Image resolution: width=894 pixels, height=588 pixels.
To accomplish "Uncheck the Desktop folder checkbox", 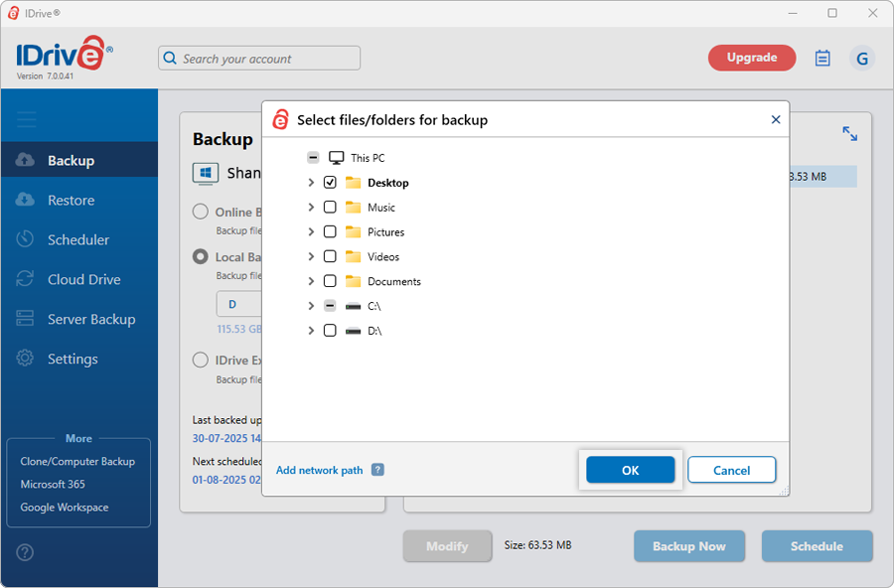I will 330,183.
